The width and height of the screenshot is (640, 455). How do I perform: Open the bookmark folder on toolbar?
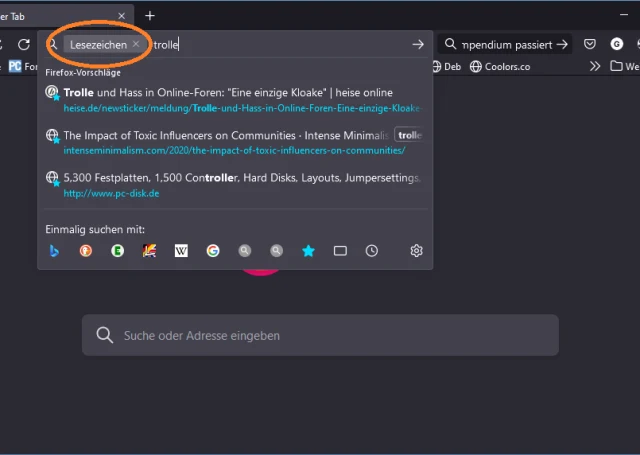pos(624,66)
